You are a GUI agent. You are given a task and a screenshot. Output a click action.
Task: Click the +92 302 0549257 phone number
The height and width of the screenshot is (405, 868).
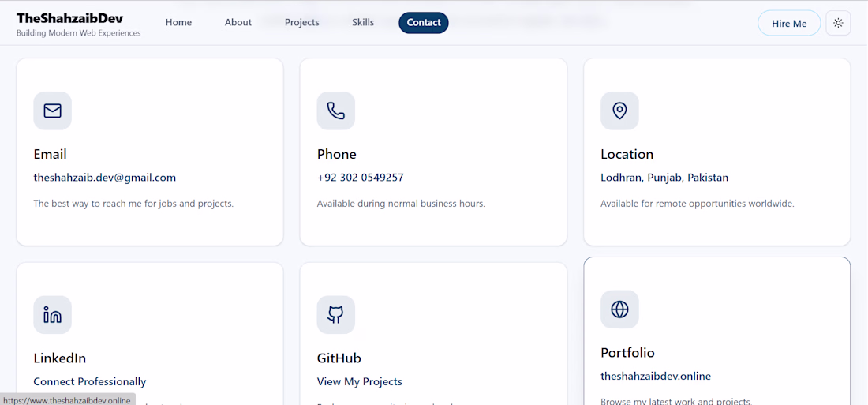[361, 178]
